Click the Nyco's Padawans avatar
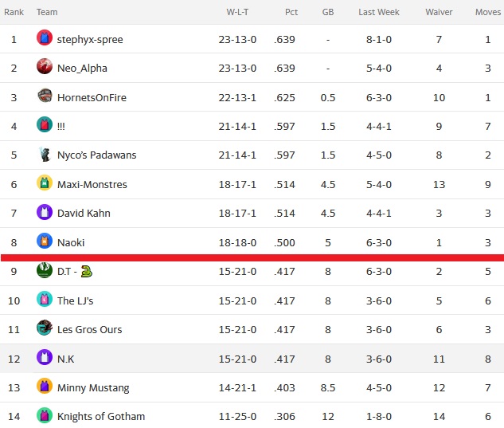The width and height of the screenshot is (504, 428). (45, 155)
